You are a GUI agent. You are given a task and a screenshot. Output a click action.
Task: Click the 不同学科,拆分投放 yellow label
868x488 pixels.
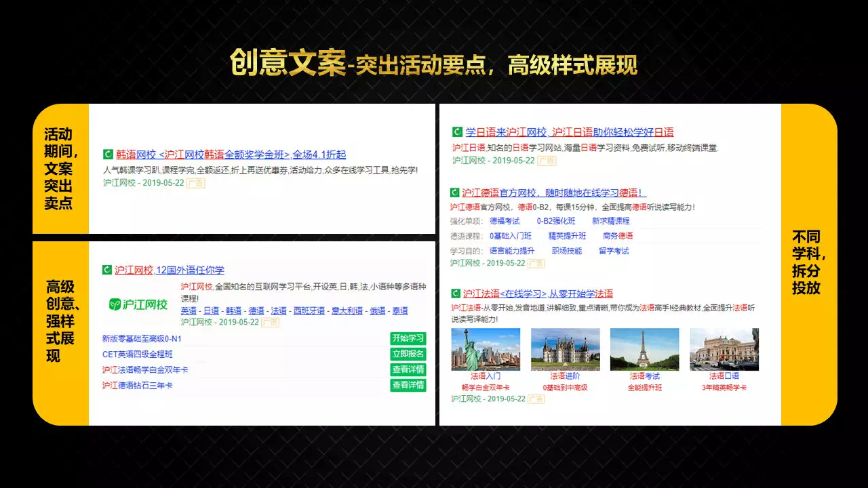tap(809, 263)
